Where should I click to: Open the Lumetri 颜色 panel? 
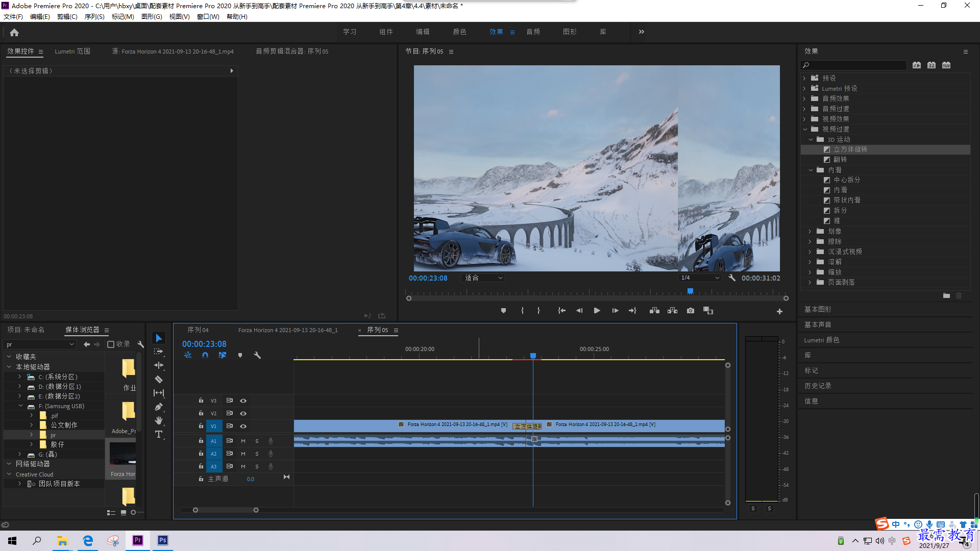click(x=821, y=340)
